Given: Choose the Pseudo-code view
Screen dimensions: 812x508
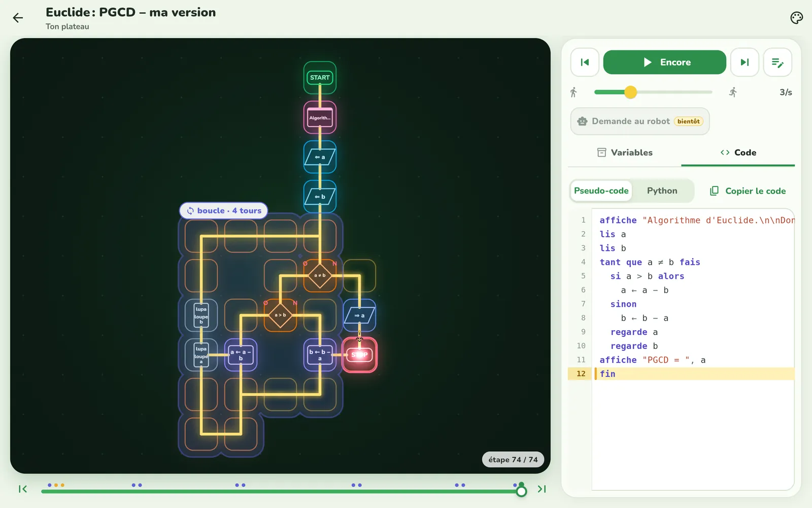Looking at the screenshot, I should pyautogui.click(x=601, y=191).
